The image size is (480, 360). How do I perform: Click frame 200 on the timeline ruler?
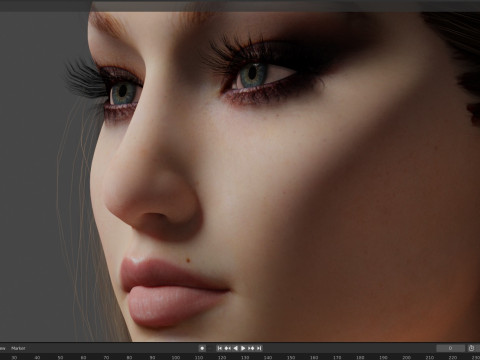(x=406, y=357)
